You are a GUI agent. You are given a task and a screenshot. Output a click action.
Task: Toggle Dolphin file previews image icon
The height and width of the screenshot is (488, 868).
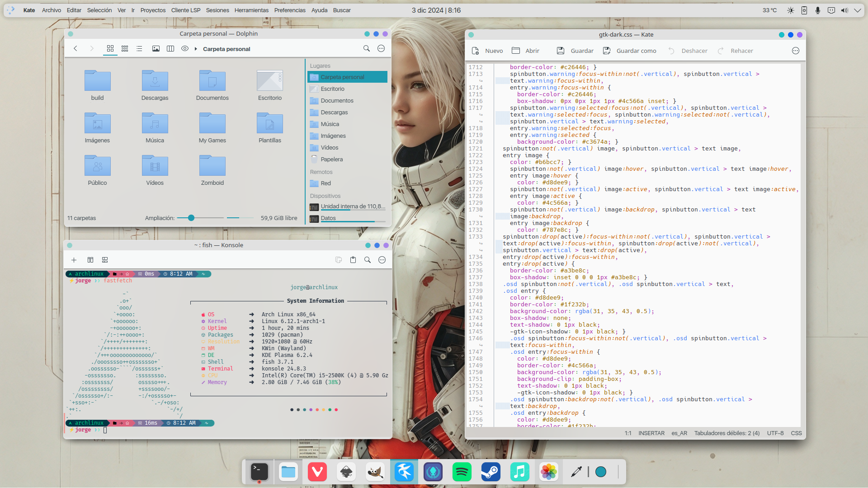(x=156, y=49)
